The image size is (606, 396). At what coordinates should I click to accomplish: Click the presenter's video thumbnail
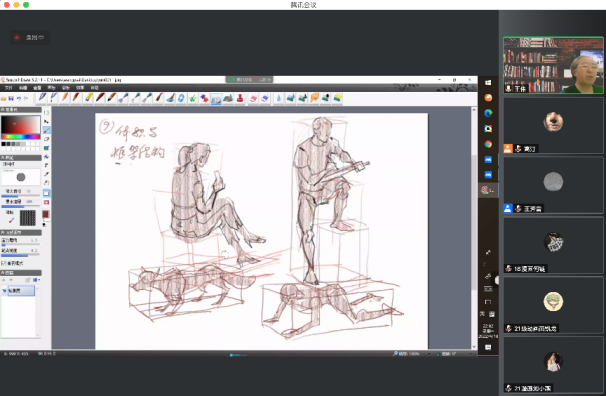(x=553, y=65)
